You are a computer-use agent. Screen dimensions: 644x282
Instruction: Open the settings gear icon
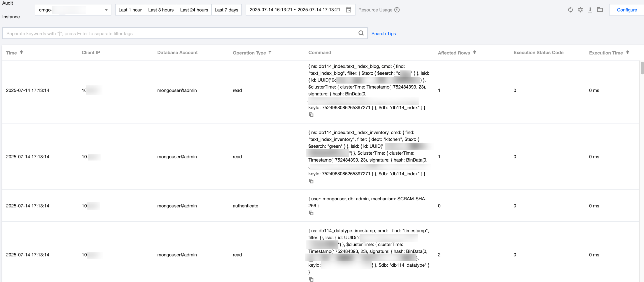coord(580,10)
